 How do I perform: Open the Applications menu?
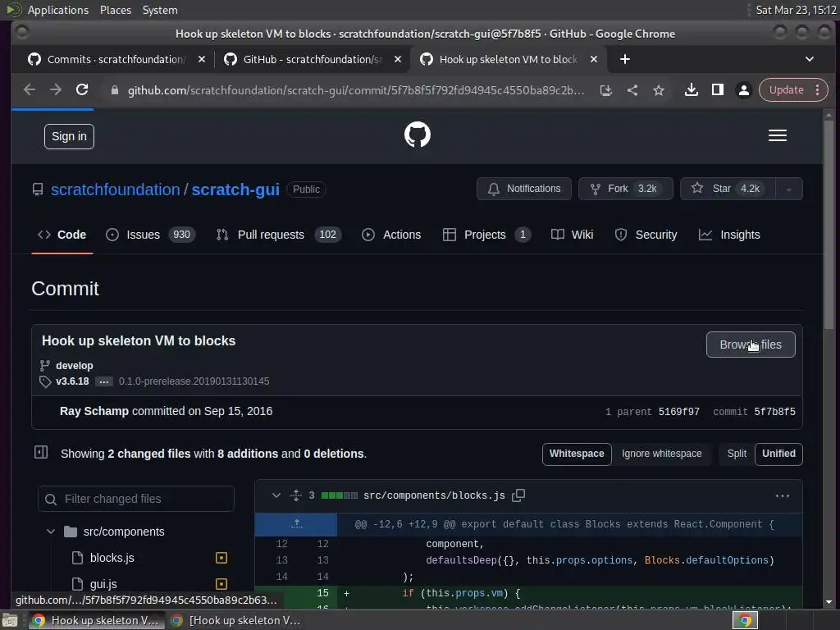click(58, 10)
